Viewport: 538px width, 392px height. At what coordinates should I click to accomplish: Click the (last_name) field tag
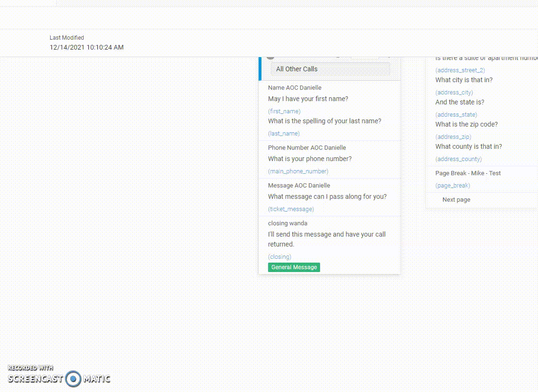point(284,134)
